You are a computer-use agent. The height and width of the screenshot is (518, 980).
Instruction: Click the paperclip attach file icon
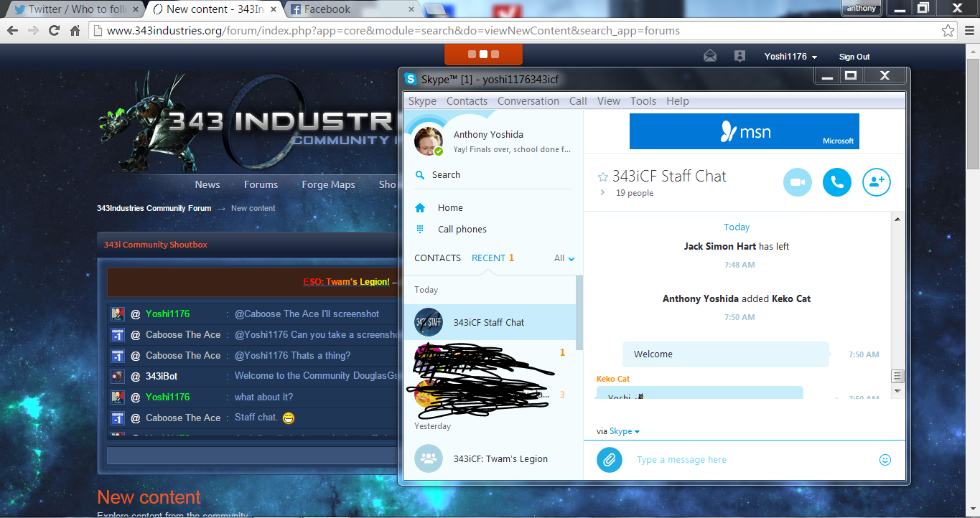point(609,459)
